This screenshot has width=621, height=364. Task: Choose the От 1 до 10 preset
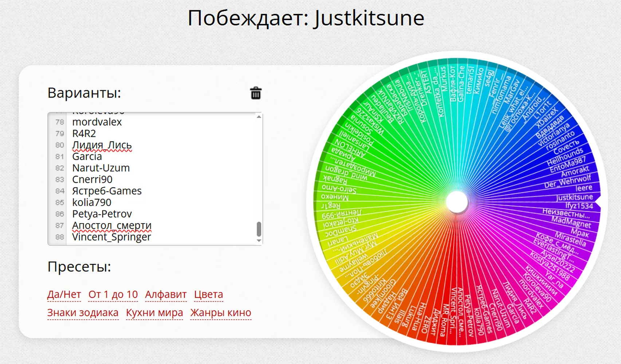(113, 294)
